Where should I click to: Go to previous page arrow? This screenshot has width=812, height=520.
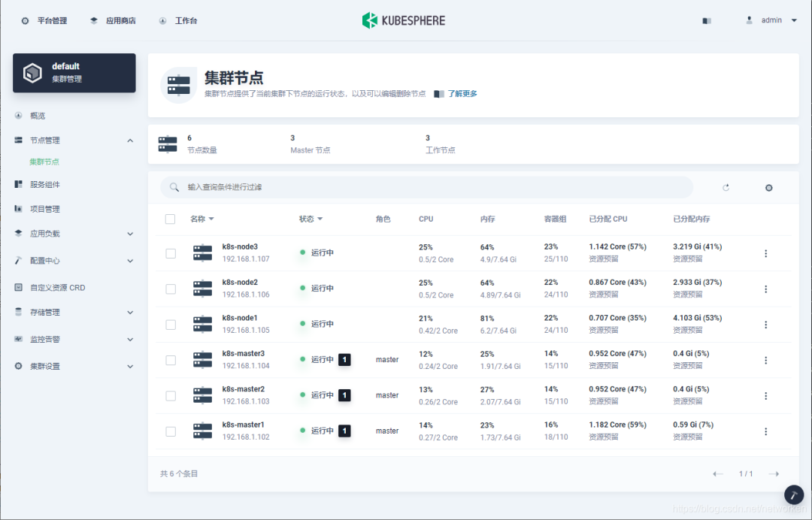click(x=718, y=474)
